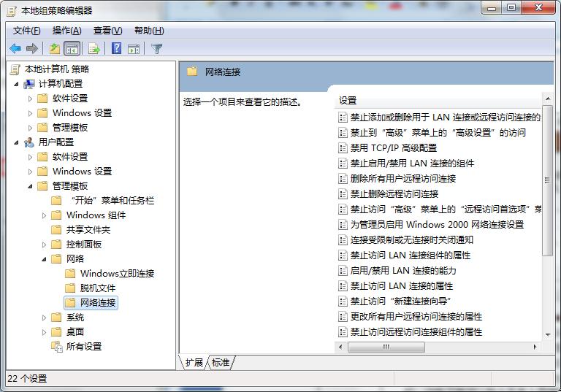Switch to the 扩展 tab
The width and height of the screenshot is (561, 392).
(x=194, y=363)
